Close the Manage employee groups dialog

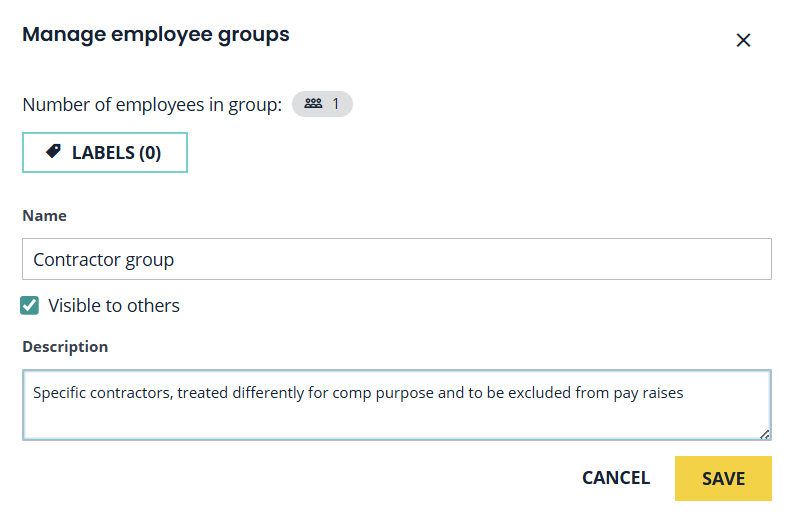[743, 40]
